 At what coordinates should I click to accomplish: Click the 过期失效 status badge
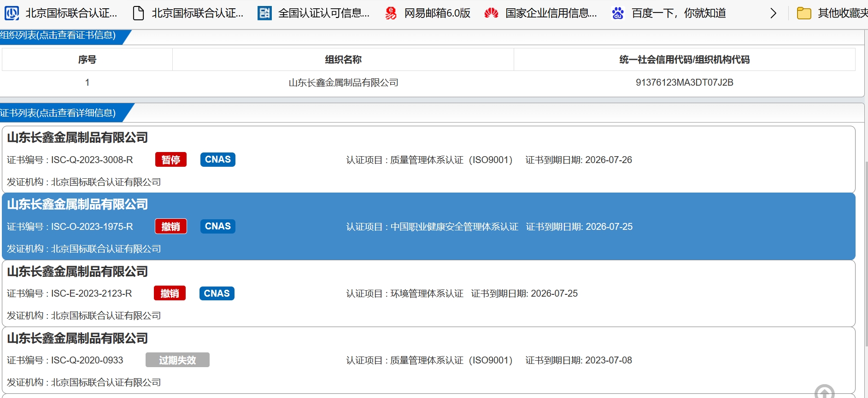(x=177, y=360)
